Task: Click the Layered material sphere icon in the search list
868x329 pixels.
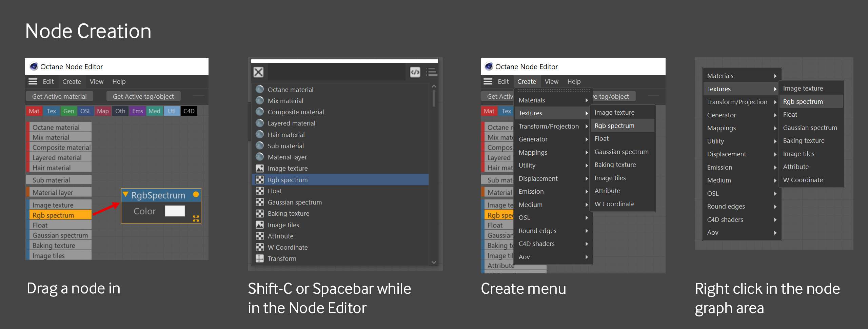Action: pyautogui.click(x=260, y=123)
